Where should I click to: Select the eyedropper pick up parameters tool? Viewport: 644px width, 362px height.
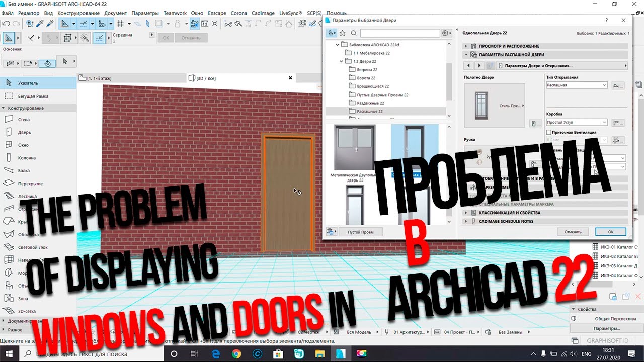point(40,23)
